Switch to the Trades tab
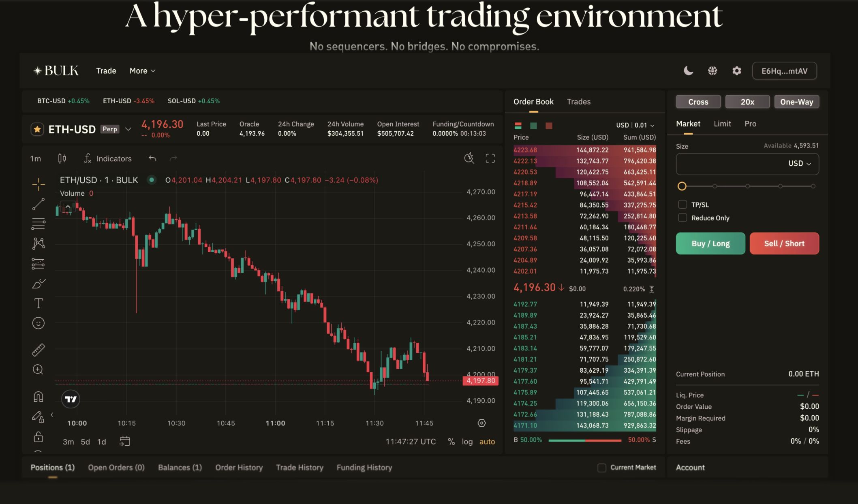Viewport: 858px width, 504px height. pyautogui.click(x=578, y=102)
